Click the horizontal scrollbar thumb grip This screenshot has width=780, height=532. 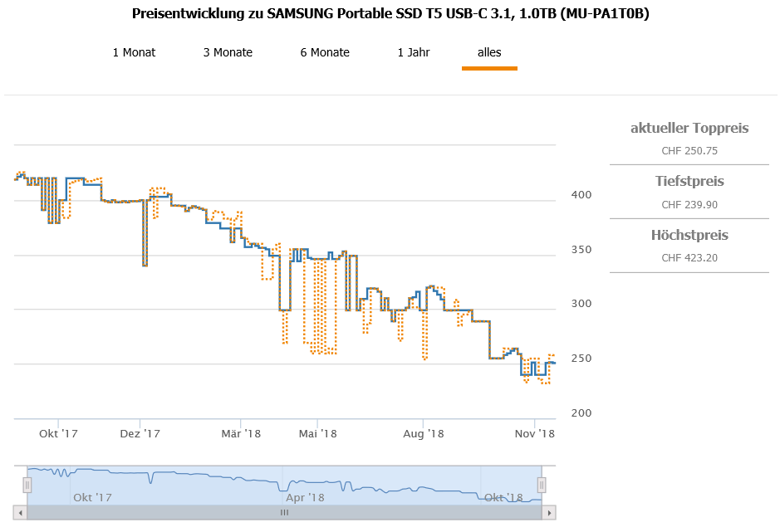coord(284,513)
